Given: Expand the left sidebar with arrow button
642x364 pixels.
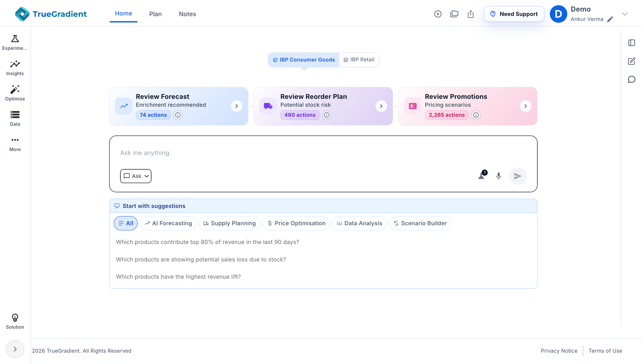Looking at the screenshot, I should [15, 349].
